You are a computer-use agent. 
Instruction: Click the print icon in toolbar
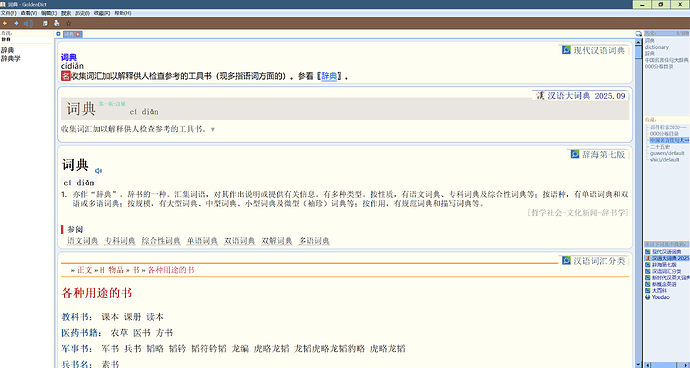click(x=56, y=23)
